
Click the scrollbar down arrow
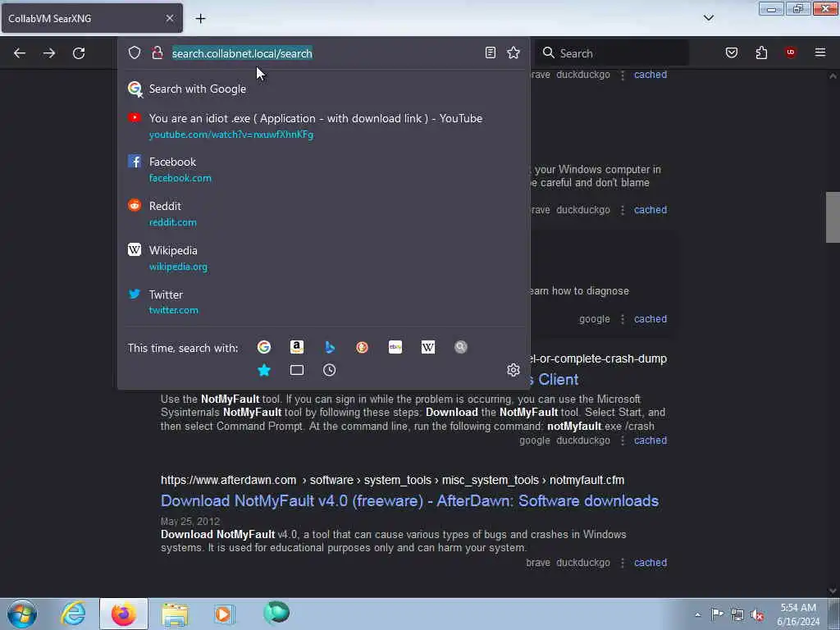coord(833,591)
